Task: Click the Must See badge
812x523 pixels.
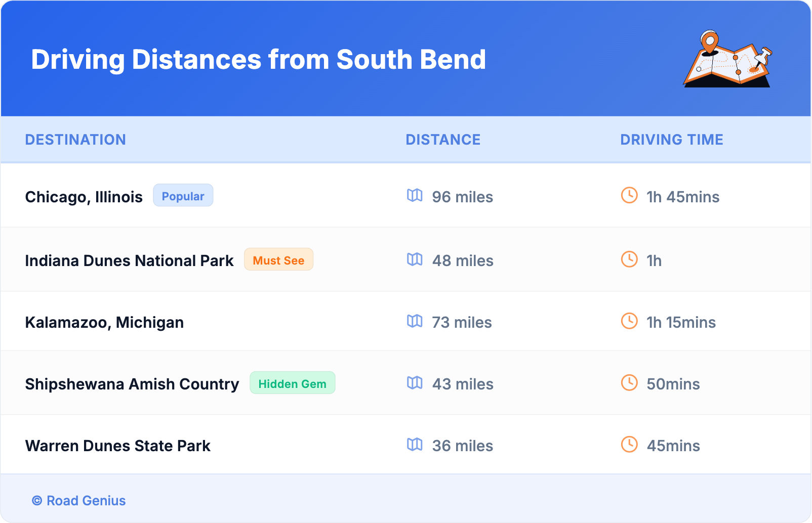Action: (x=278, y=260)
